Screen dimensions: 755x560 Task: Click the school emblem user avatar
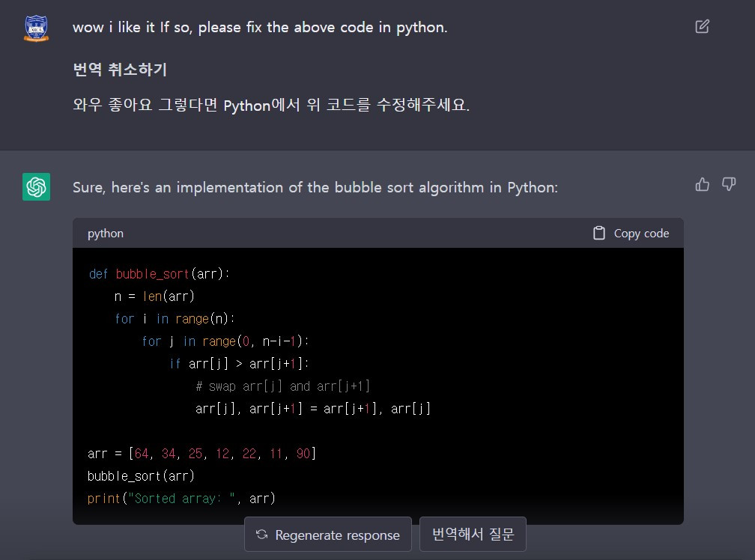[36, 27]
